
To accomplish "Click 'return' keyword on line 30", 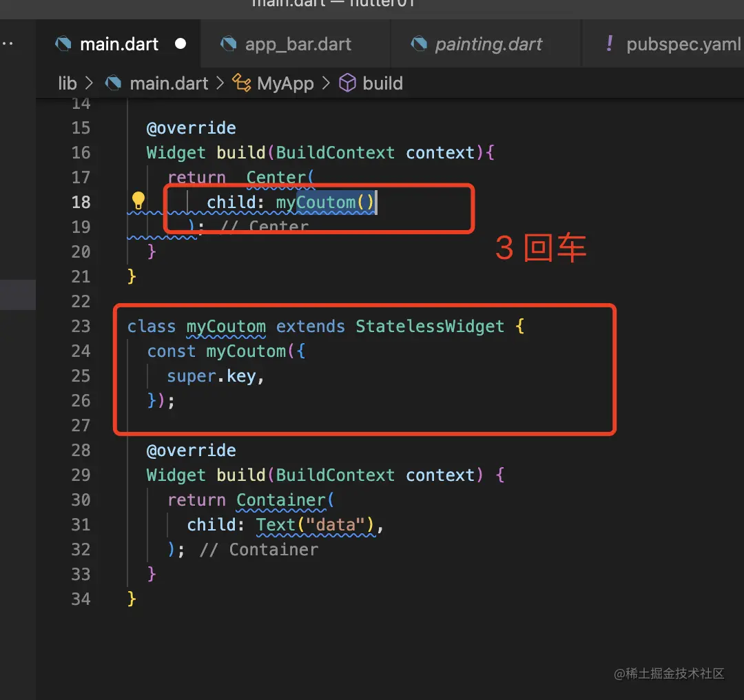I will coord(196,500).
